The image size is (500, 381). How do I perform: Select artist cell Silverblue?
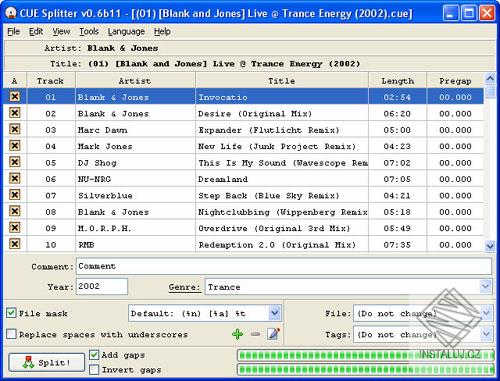point(135,195)
